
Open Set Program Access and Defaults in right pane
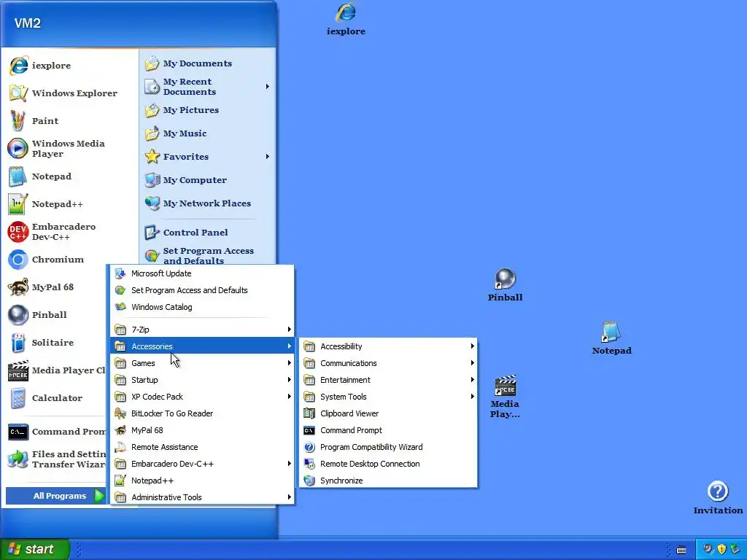click(207, 256)
